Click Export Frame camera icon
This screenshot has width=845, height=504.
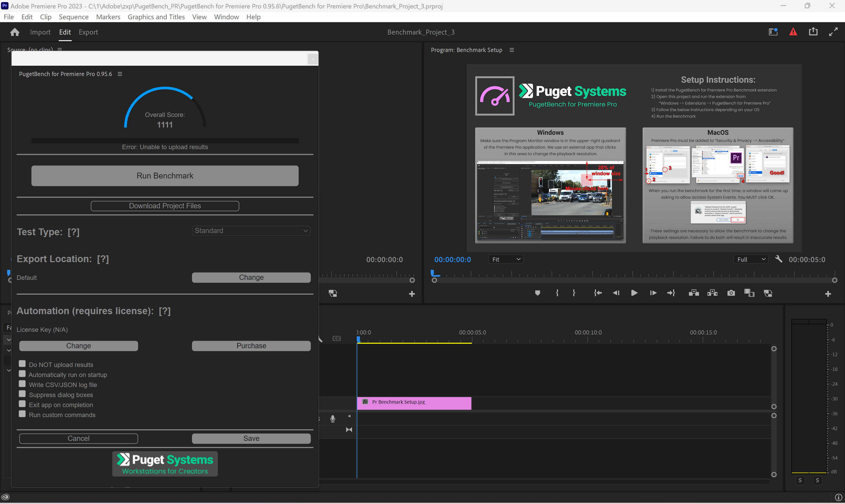[731, 293]
